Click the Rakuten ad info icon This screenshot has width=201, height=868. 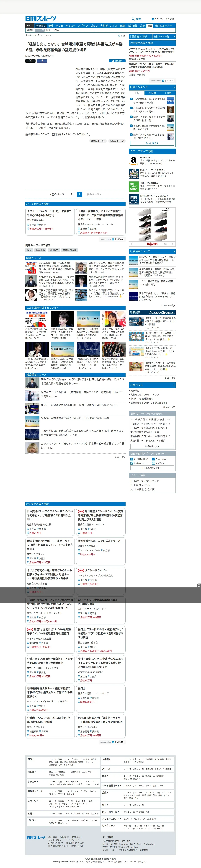[x=165, y=244]
